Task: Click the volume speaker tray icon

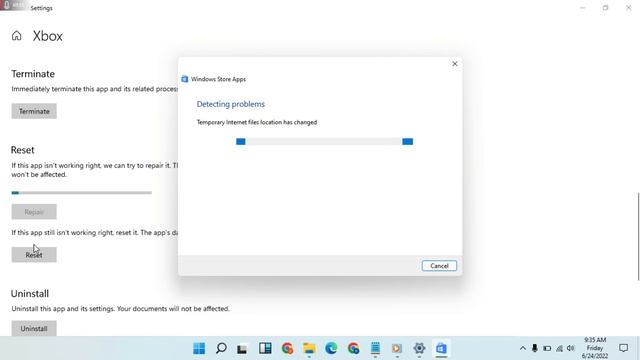Action: coord(571,348)
